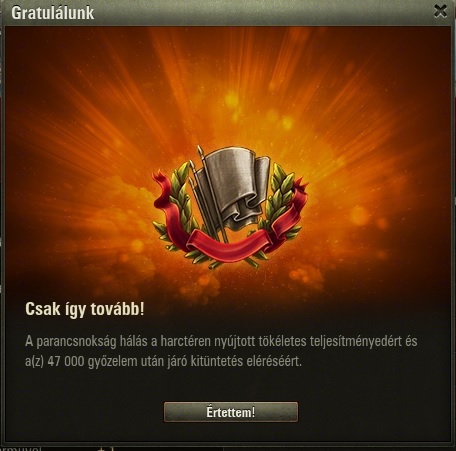456x451 pixels.
Task: Click the Csak így tovább! heading
Action: point(85,309)
